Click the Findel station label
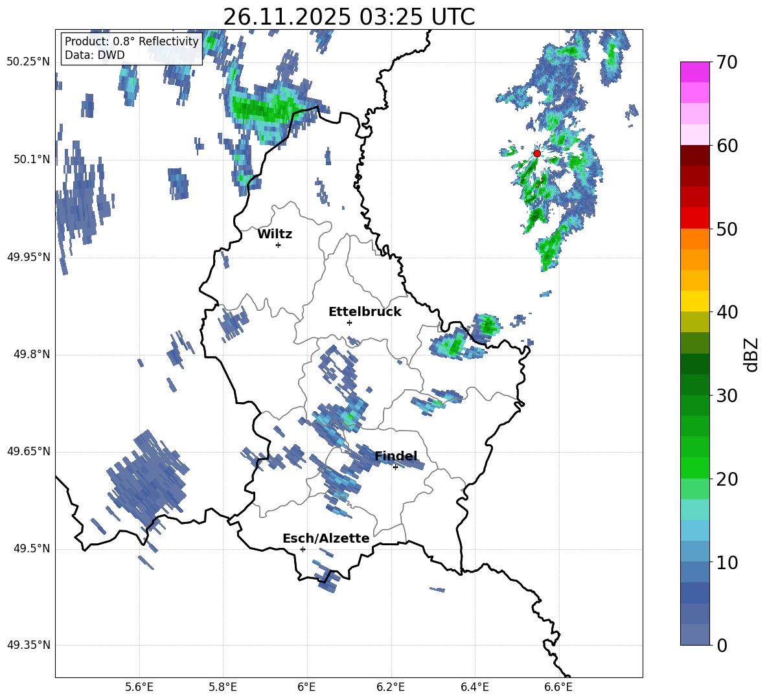Image resolution: width=767 pixels, height=700 pixels. [x=396, y=456]
